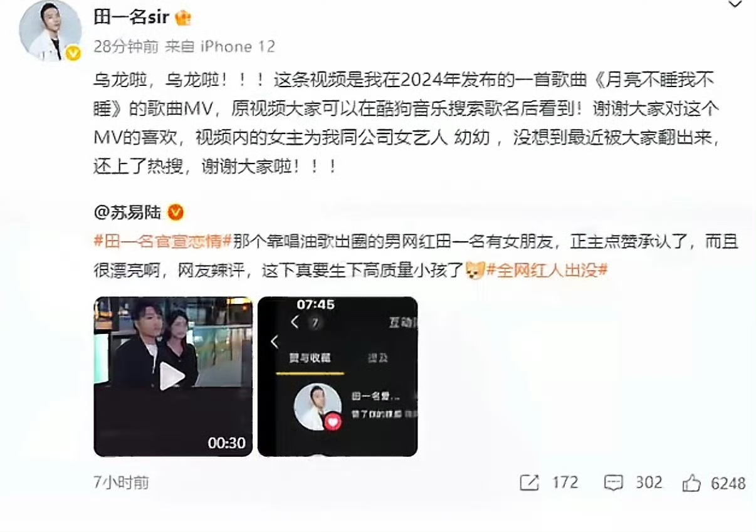Screen dimensions: 756x532
Task: Click the dog emoji in reposted text
Action: (x=476, y=271)
